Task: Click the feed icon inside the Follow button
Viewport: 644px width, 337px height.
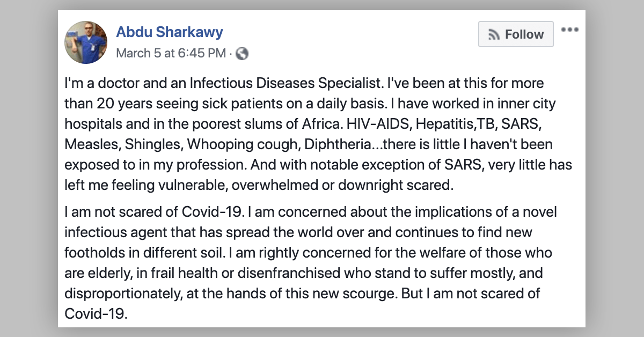Action: pyautogui.click(x=494, y=35)
